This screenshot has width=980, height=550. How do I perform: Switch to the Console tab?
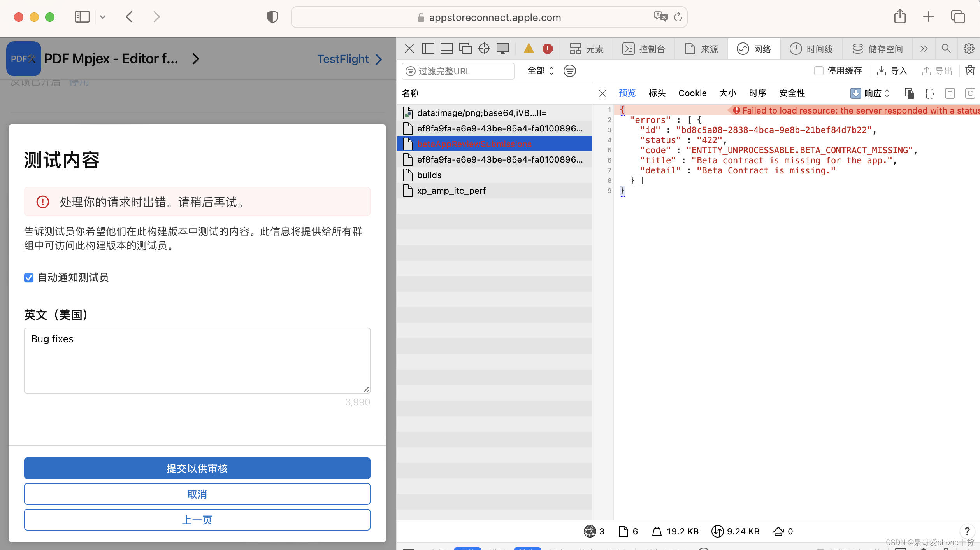pos(644,49)
